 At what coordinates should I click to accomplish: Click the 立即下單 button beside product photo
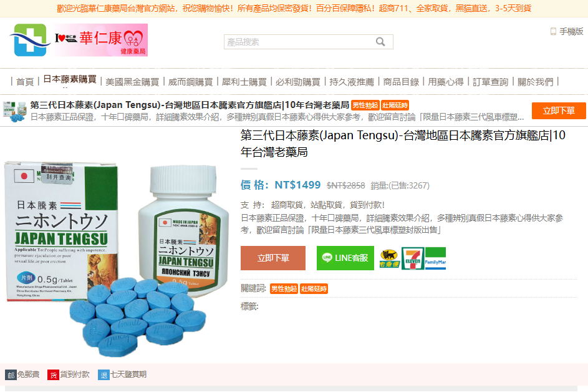pyautogui.click(x=273, y=258)
